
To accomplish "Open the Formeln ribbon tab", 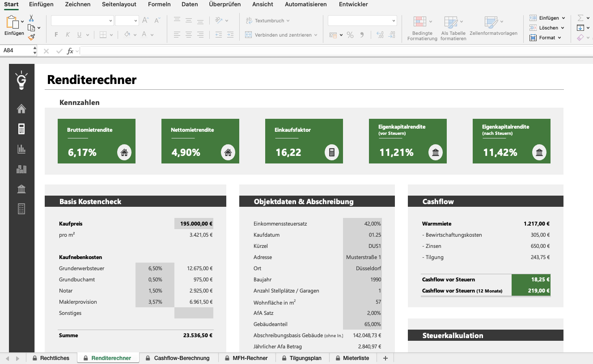I will click(159, 4).
